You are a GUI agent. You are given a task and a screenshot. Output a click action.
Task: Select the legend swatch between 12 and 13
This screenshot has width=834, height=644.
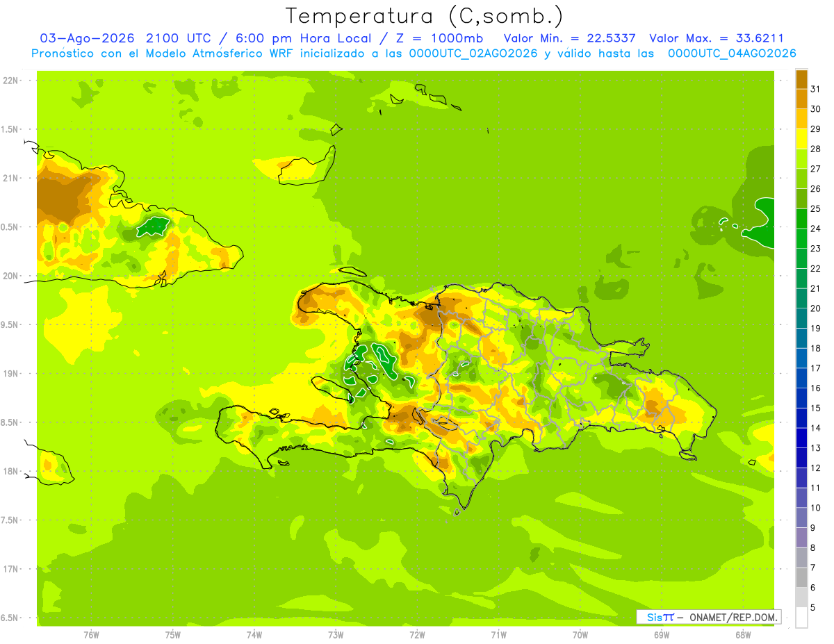pyautogui.click(x=801, y=458)
